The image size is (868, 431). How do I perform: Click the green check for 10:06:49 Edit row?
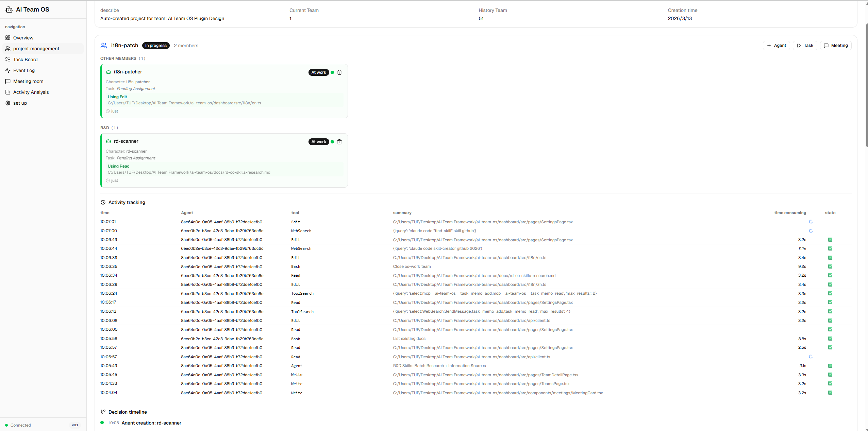(x=830, y=240)
